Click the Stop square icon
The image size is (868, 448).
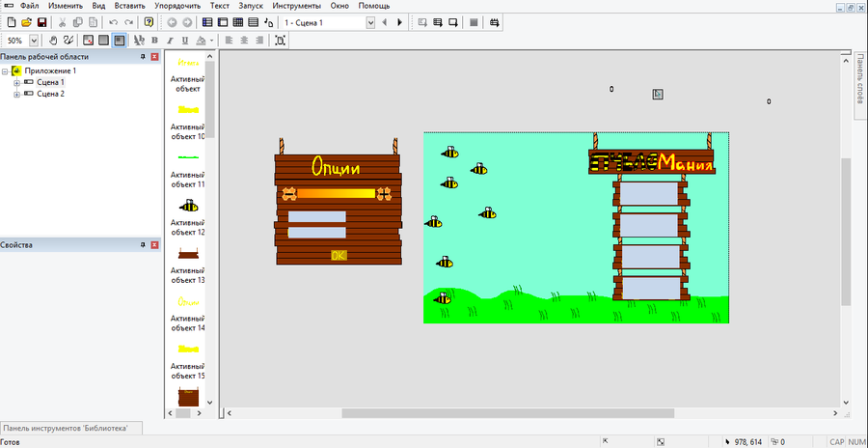click(474, 23)
